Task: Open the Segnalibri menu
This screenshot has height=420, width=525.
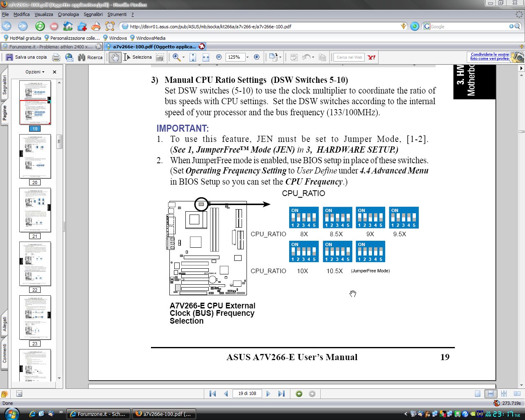Action: [x=93, y=14]
